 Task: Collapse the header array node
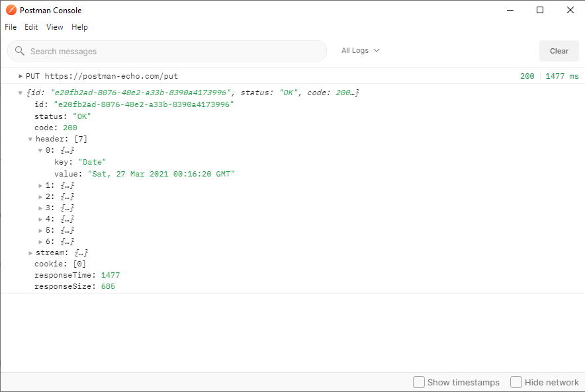tap(30, 139)
